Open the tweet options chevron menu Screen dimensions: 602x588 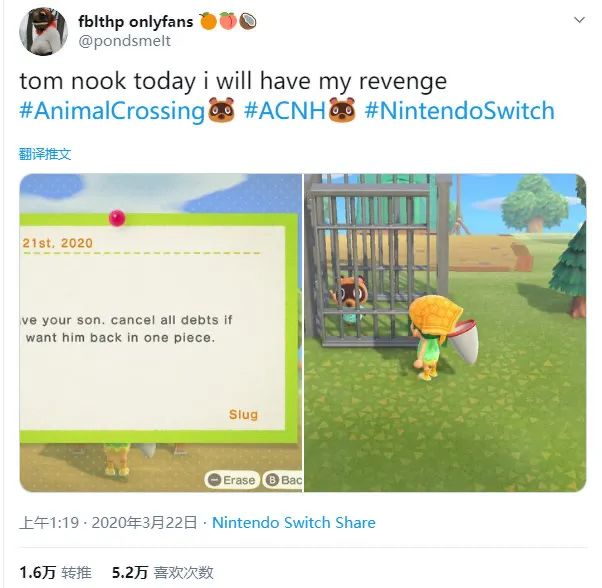(579, 20)
